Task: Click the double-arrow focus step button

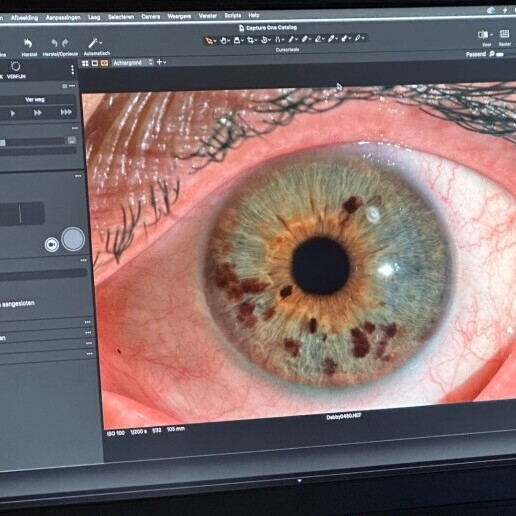Action: pos(38,113)
